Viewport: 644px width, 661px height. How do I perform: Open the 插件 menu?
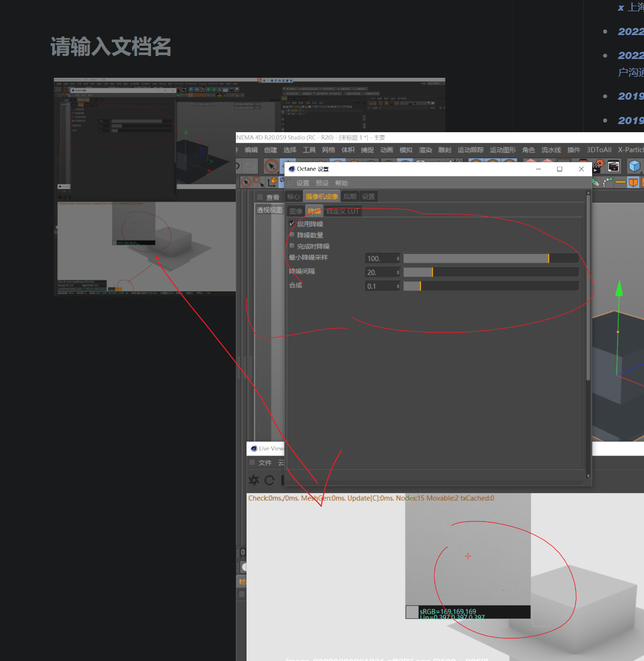click(573, 150)
